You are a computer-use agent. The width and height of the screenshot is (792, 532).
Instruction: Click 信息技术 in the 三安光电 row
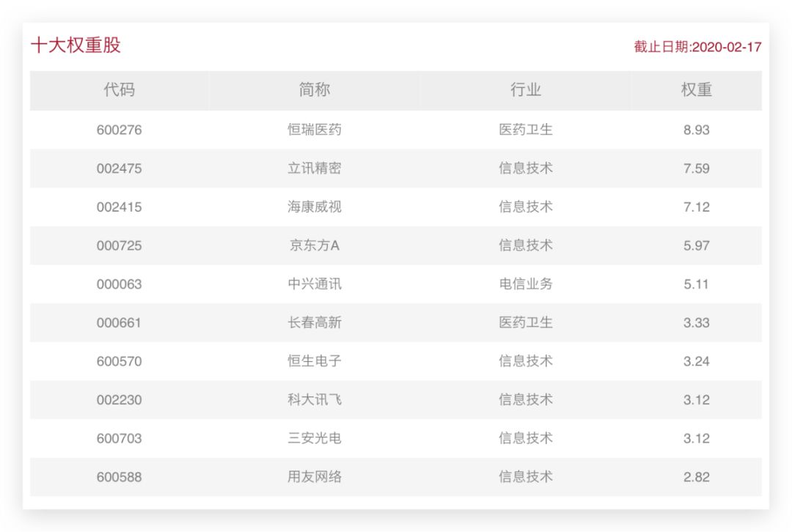pos(525,438)
